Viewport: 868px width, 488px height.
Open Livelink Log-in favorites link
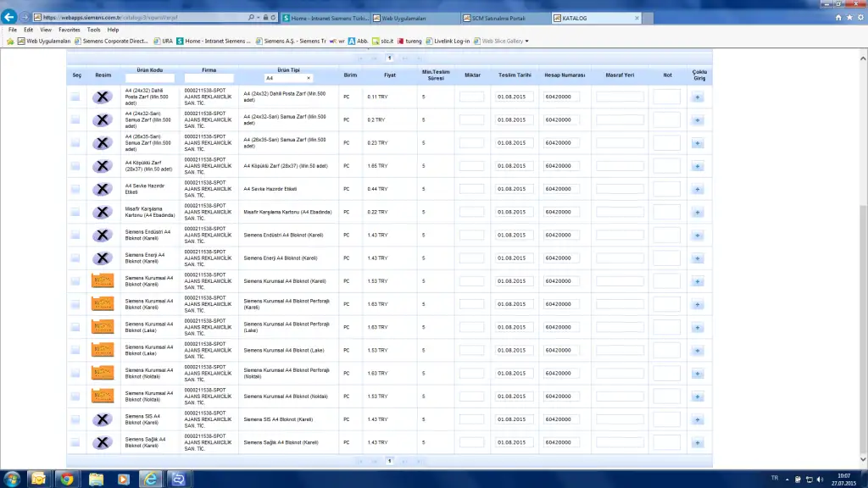[x=448, y=41]
